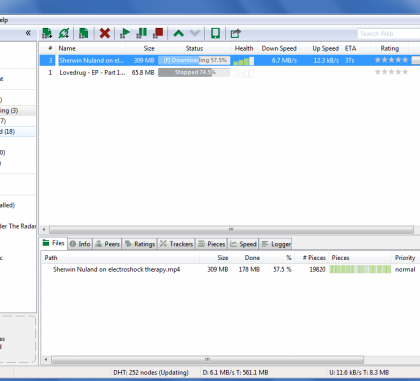Click the Add Torrent from URL icon
420x381 pixels.
pyautogui.click(x=64, y=33)
